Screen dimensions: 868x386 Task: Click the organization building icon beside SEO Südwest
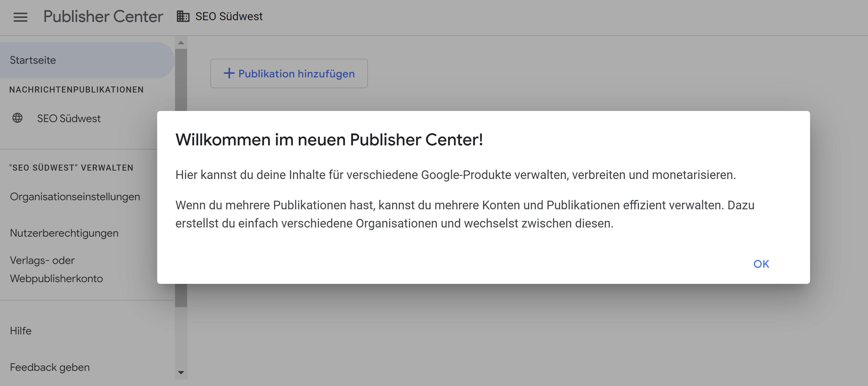click(x=183, y=16)
